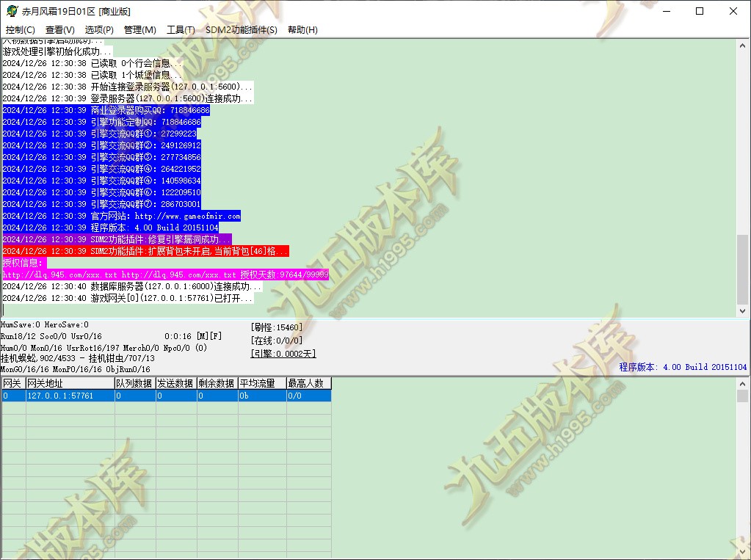The width and height of the screenshot is (751, 560).
Task: Click the 剩余数据 column header
Action: click(217, 383)
